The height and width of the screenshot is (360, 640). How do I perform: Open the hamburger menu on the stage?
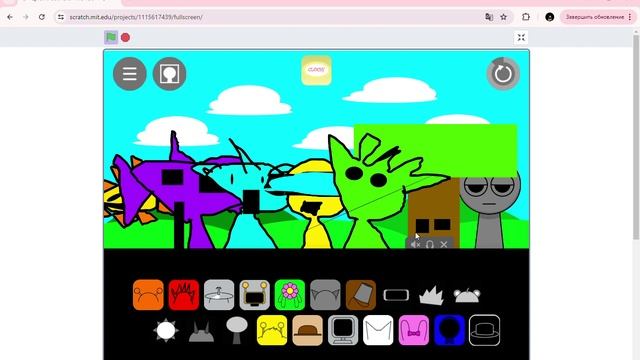pyautogui.click(x=130, y=74)
